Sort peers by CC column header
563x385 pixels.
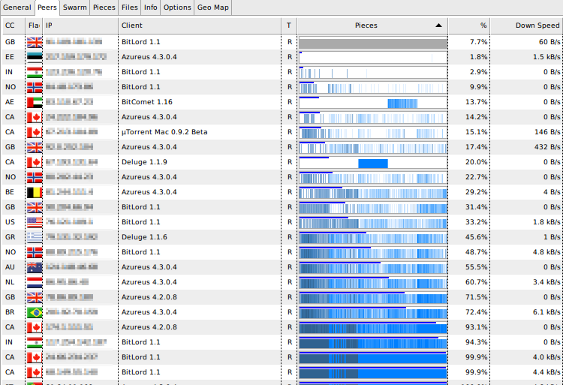tap(14, 25)
